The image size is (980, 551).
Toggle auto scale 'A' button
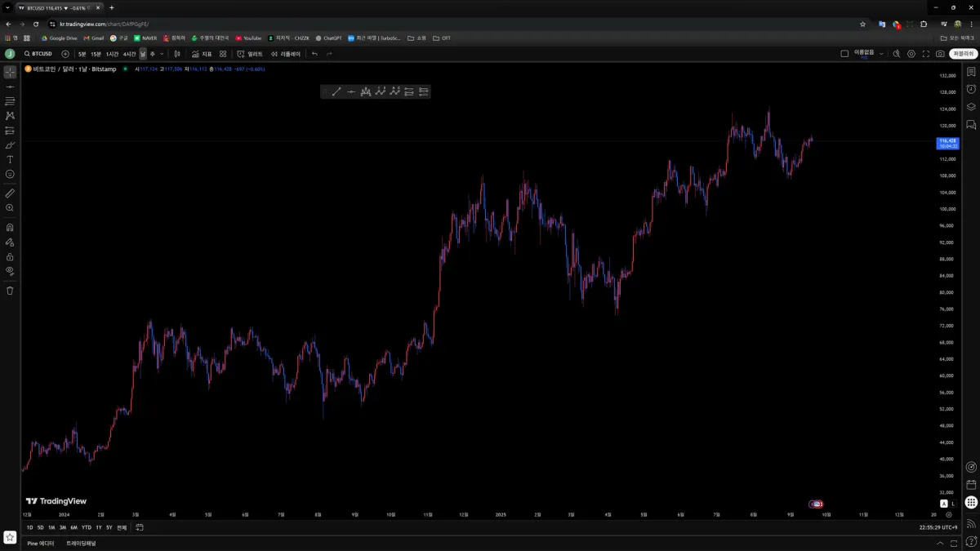[x=944, y=504]
